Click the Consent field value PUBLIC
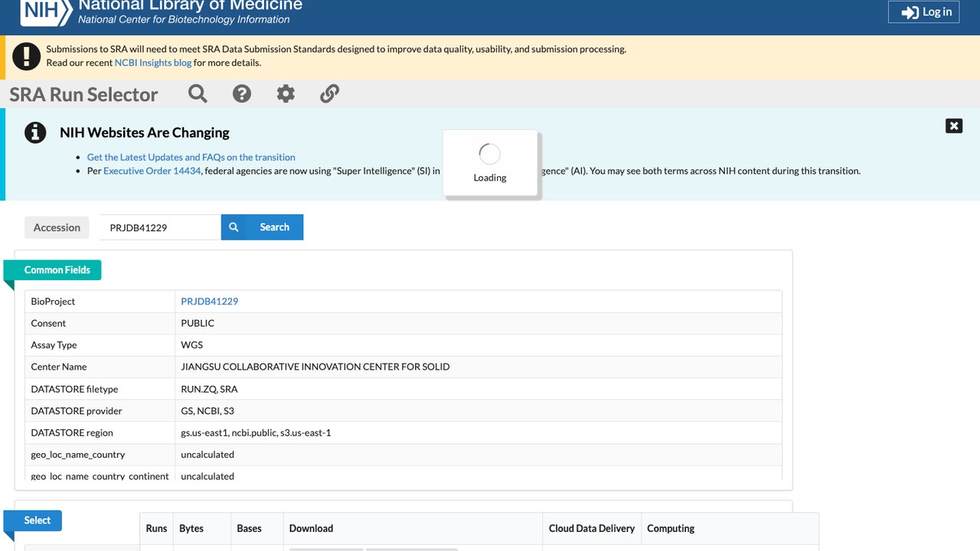980x551 pixels. [198, 323]
